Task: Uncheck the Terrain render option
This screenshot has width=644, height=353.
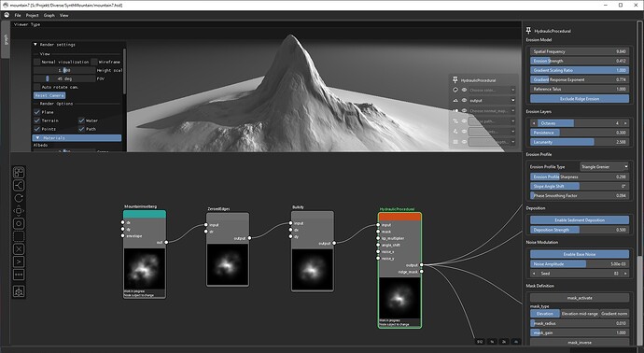Action: click(x=37, y=120)
